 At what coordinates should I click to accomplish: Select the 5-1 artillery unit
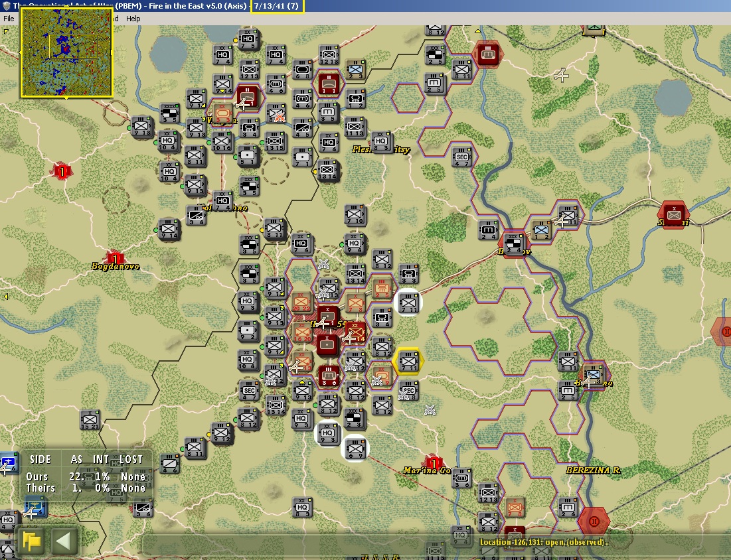(248, 155)
